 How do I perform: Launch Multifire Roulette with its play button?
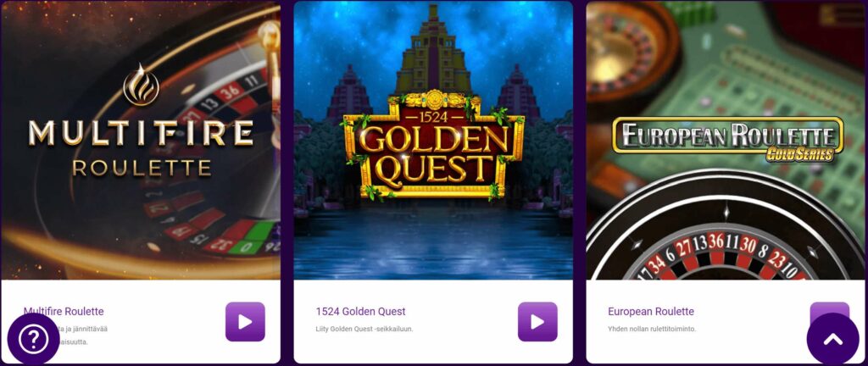(245, 322)
